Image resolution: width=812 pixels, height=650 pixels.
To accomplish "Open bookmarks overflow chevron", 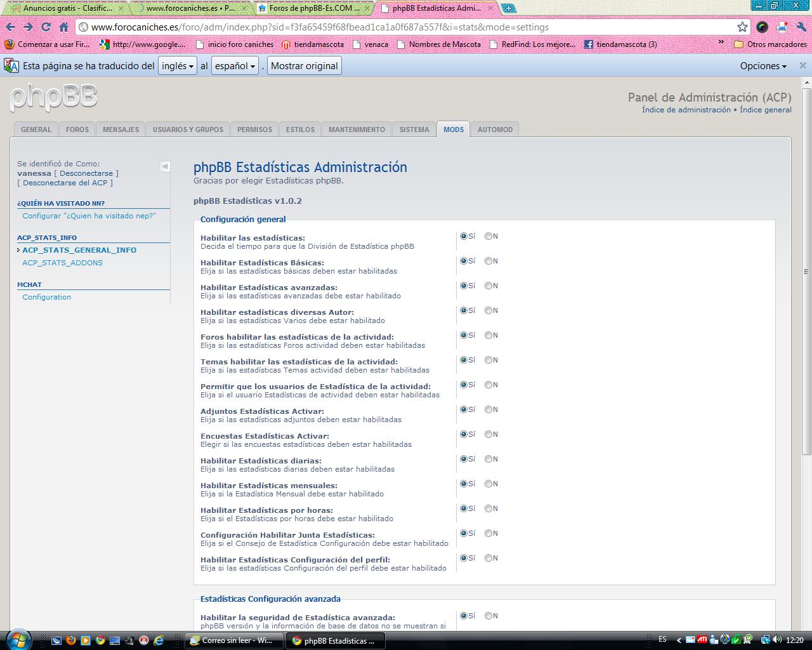I will 721,43.
